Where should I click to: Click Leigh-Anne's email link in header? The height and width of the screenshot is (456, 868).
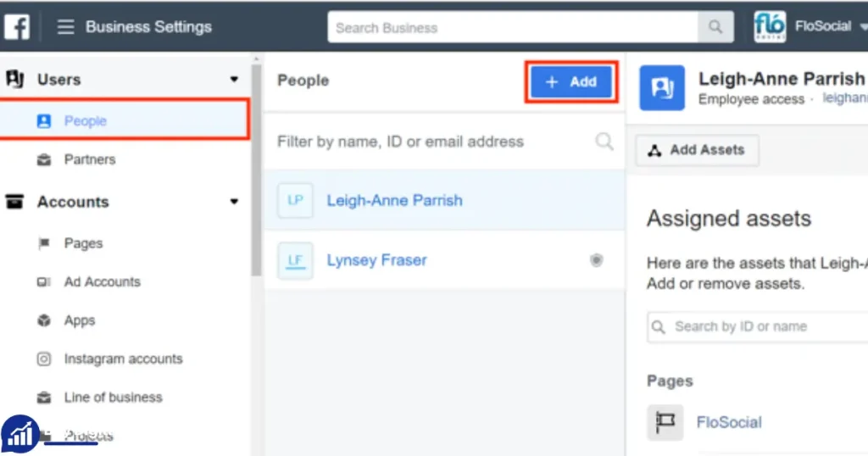pos(845,98)
